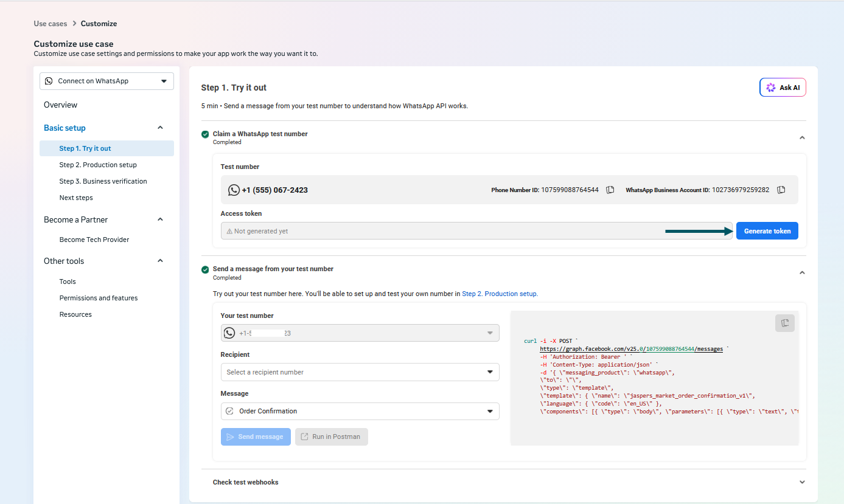Click the Step 1. Try it out heading
Screen dimensions: 844x504
(x=234, y=88)
